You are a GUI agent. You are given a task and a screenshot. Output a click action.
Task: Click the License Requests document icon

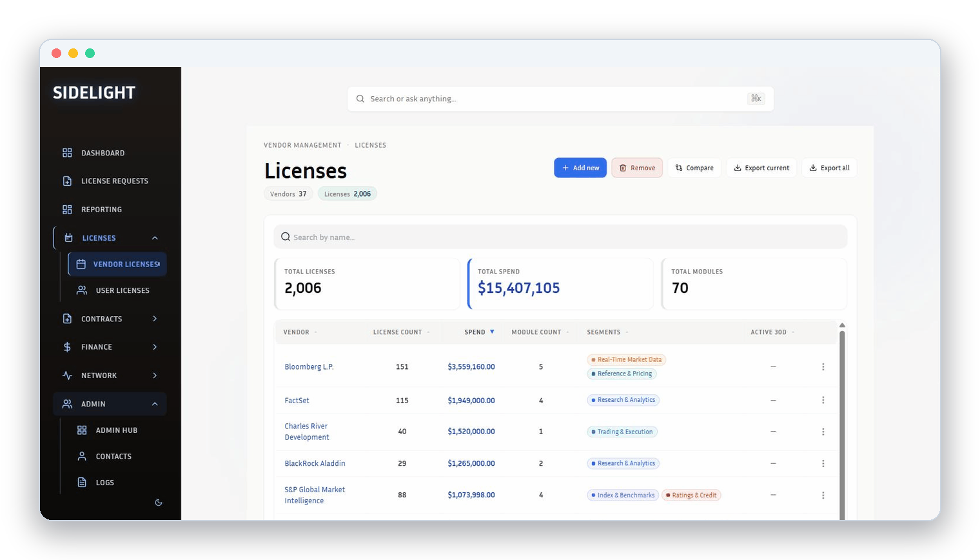(67, 181)
